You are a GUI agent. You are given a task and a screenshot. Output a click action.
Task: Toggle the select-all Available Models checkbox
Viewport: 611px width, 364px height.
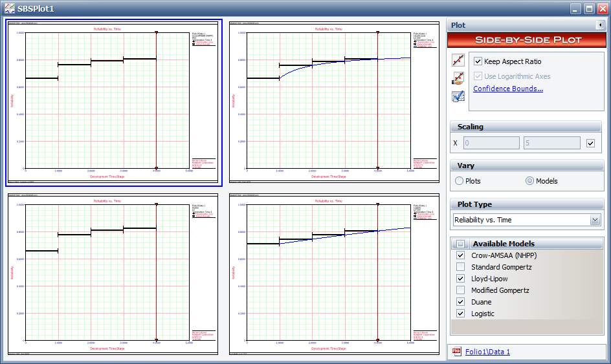tap(460, 244)
